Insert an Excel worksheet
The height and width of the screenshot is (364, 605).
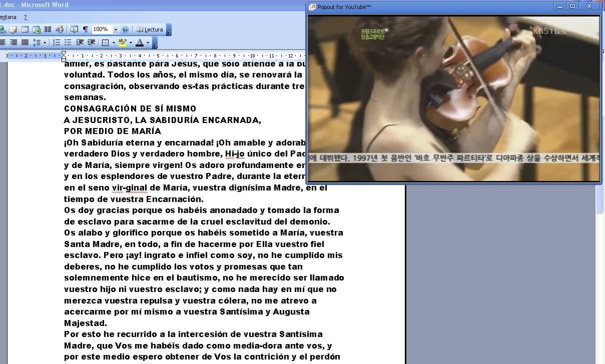(x=36, y=29)
